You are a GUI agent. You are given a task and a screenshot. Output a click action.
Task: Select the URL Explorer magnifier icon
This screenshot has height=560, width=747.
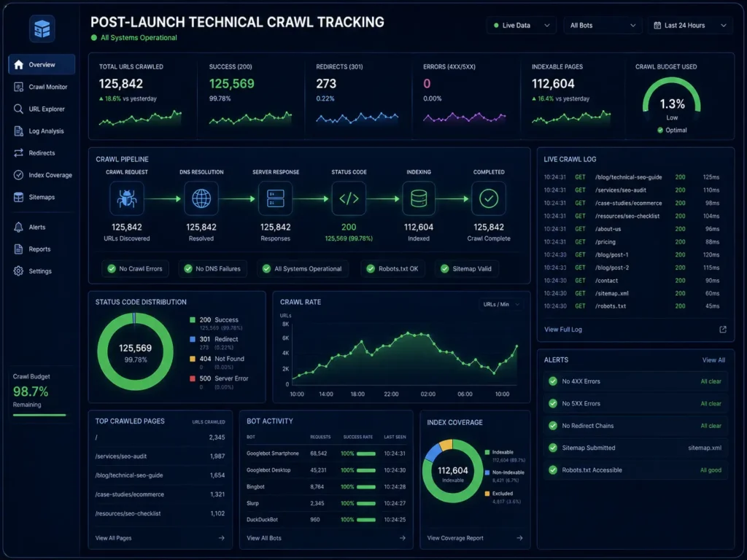(x=18, y=109)
